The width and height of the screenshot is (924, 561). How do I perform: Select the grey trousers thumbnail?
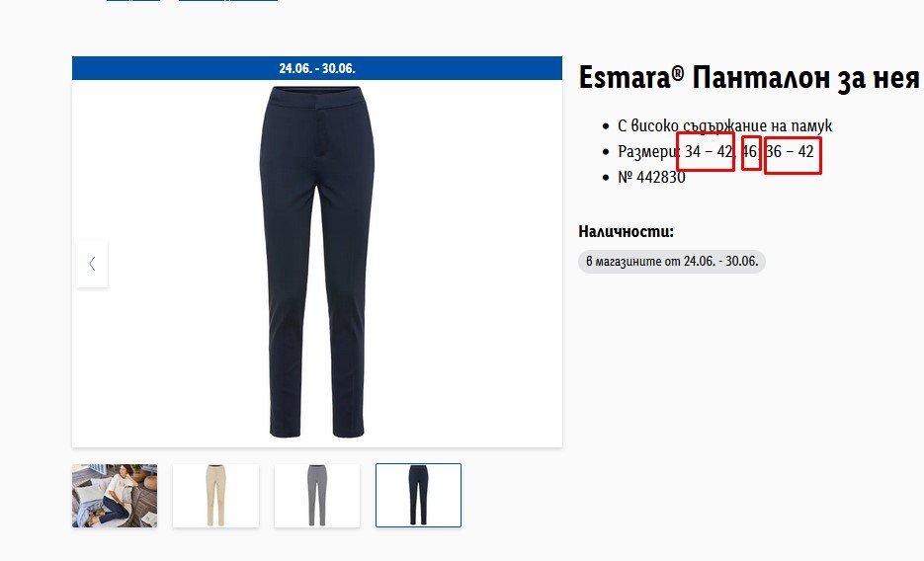click(317, 495)
